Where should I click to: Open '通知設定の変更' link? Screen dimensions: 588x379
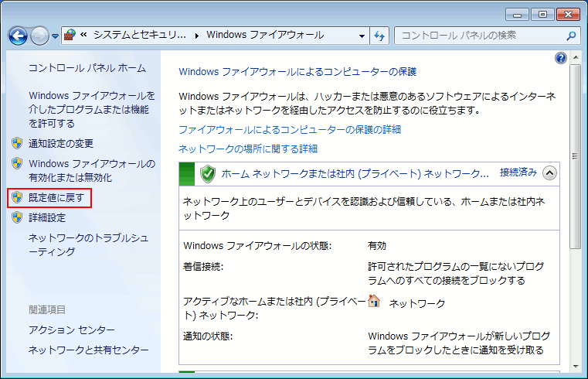(60, 143)
